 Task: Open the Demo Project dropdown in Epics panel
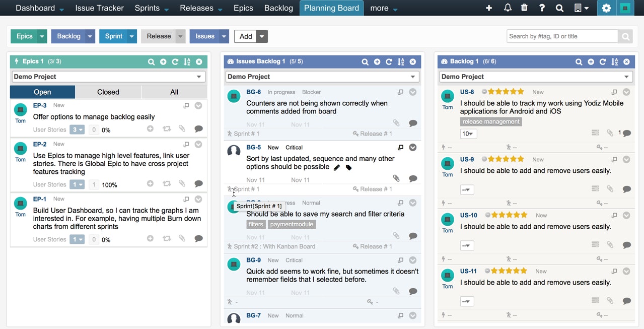coord(108,77)
